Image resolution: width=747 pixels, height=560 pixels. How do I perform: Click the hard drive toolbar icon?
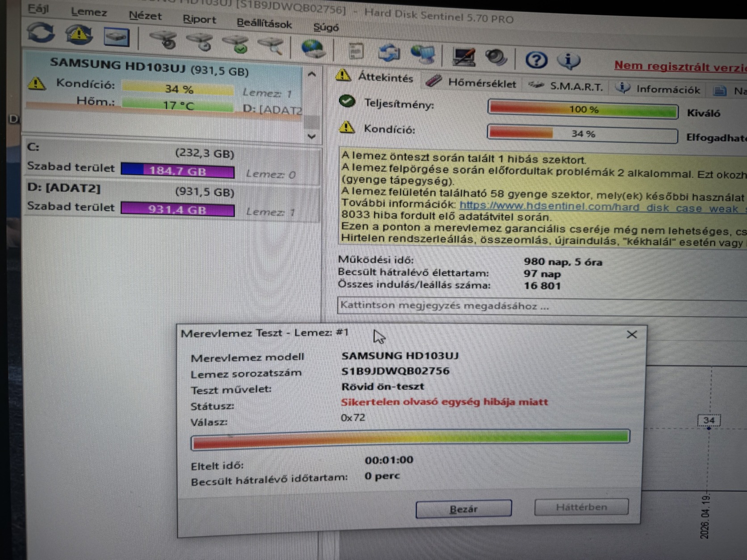pos(116,38)
